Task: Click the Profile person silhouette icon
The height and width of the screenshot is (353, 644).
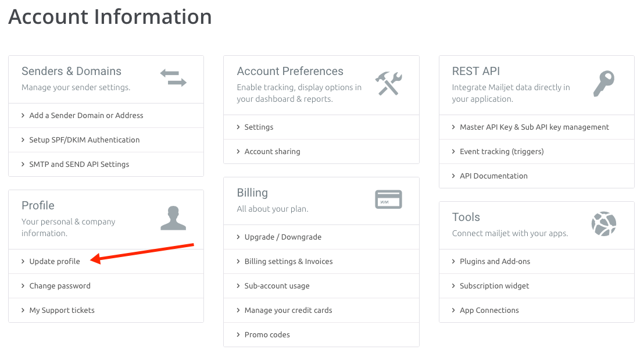Action: pyautogui.click(x=173, y=218)
